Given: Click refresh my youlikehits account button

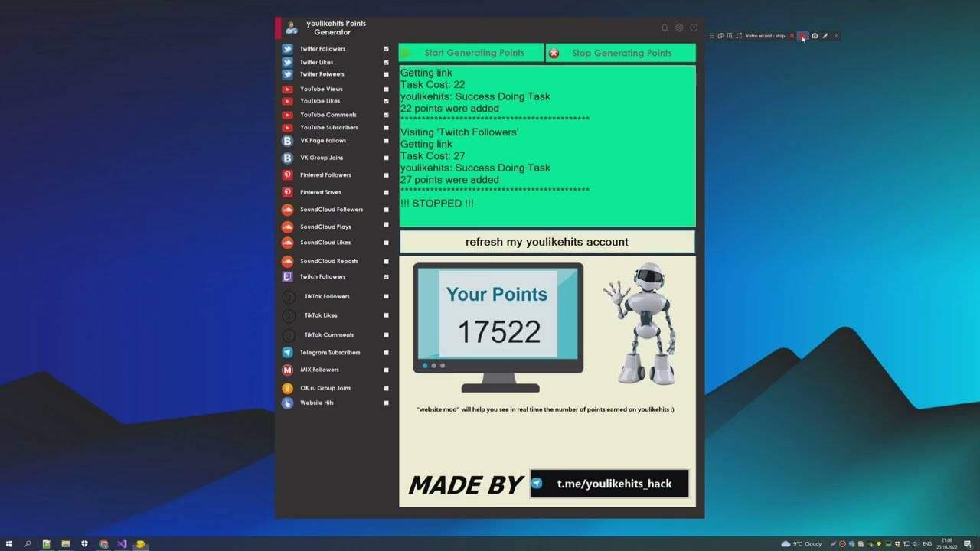Looking at the screenshot, I should tap(547, 242).
